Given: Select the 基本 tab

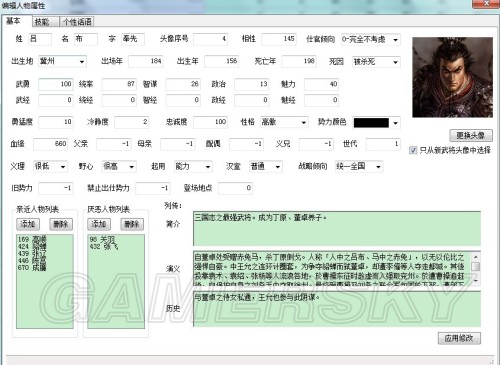Looking at the screenshot, I should coord(14,21).
